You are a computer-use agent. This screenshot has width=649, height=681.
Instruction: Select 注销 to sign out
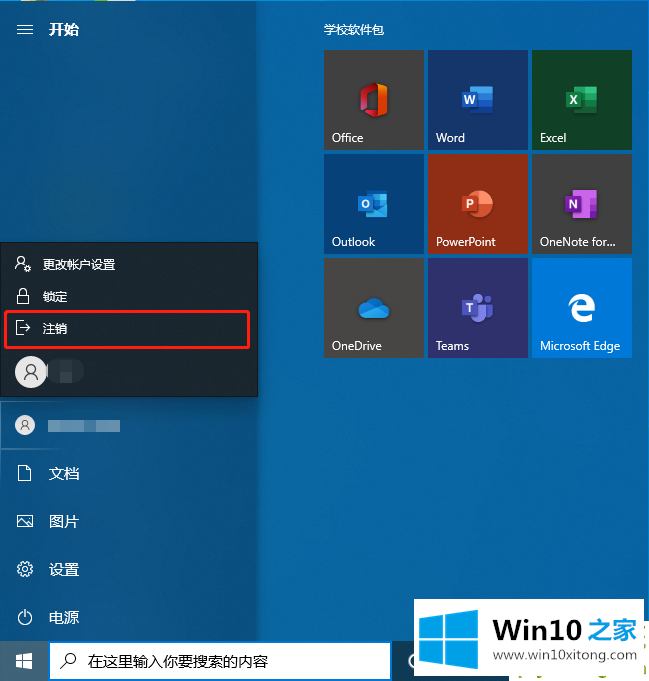click(x=129, y=329)
